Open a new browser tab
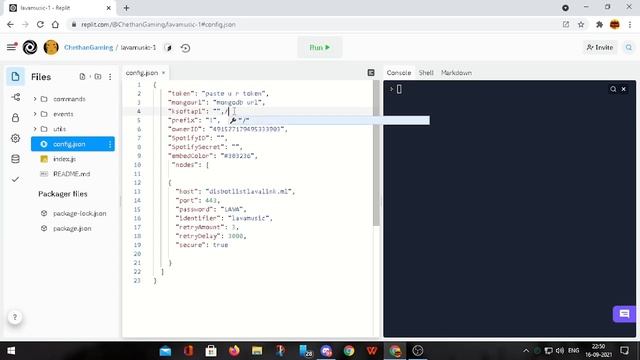Screen dimensions: 640x360 pyautogui.click(x=126, y=8)
